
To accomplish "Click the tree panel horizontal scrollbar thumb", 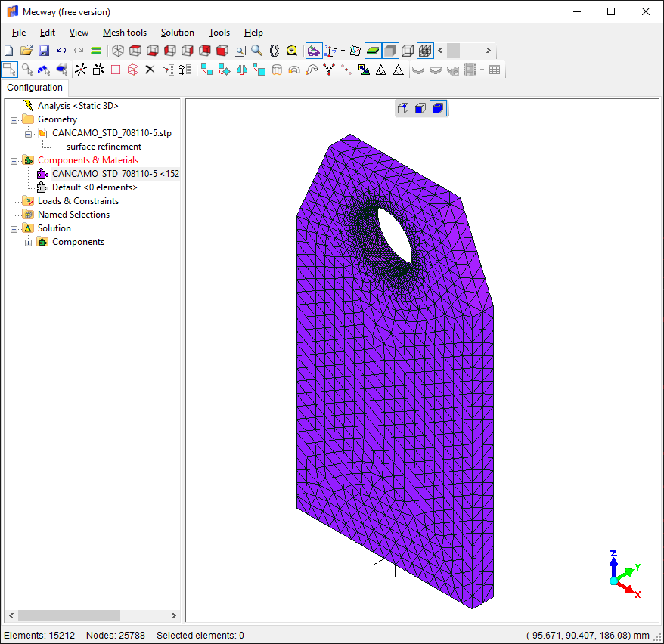I will click(x=69, y=615).
